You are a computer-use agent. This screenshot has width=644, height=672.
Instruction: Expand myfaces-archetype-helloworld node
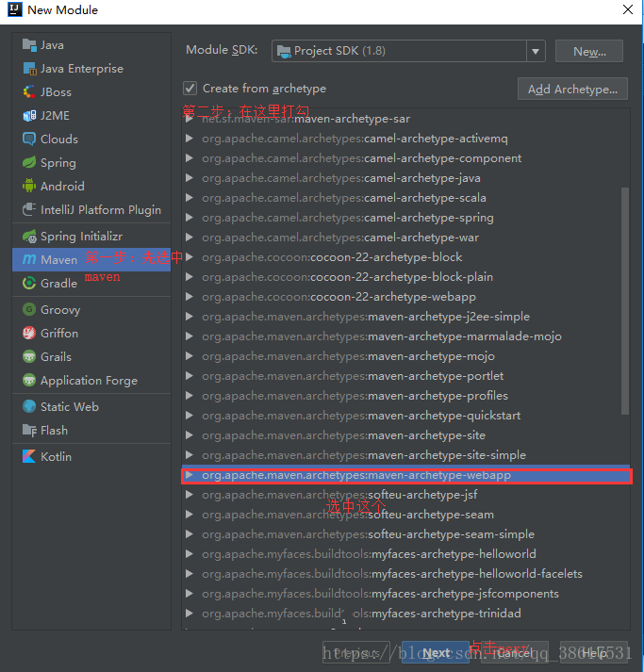(190, 553)
